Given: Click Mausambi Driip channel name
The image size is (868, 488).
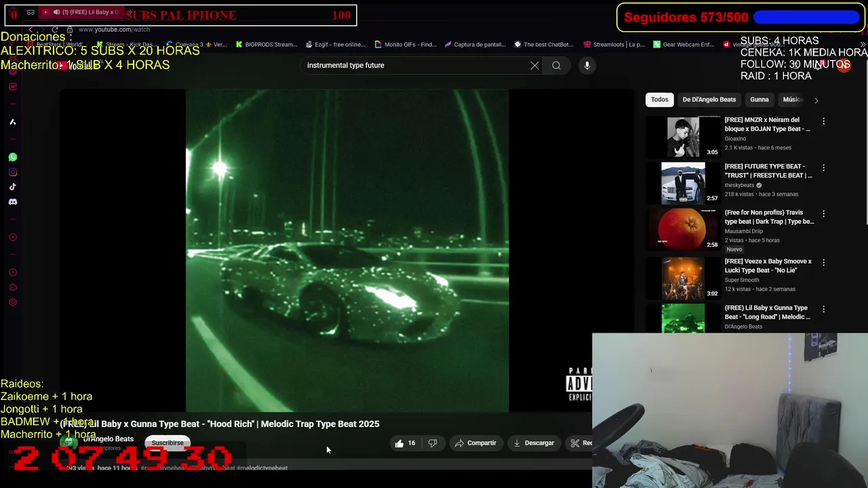Looking at the screenshot, I should (743, 231).
